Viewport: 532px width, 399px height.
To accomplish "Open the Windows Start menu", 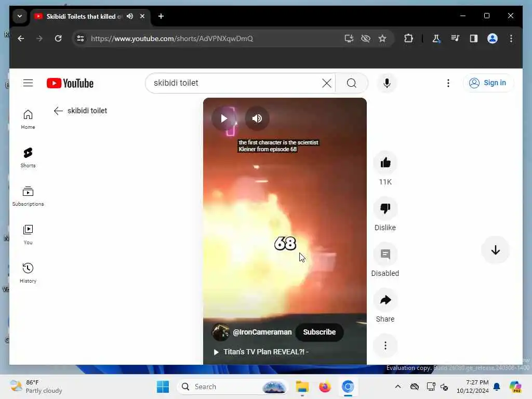I will coord(163,387).
